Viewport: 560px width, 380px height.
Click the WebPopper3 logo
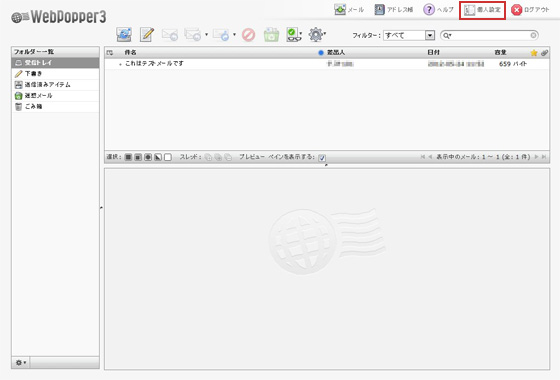click(x=59, y=17)
